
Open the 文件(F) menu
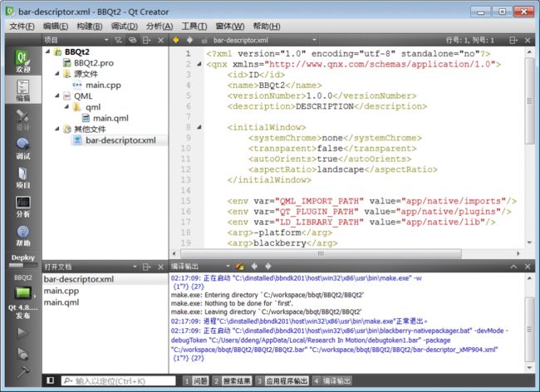coord(22,26)
